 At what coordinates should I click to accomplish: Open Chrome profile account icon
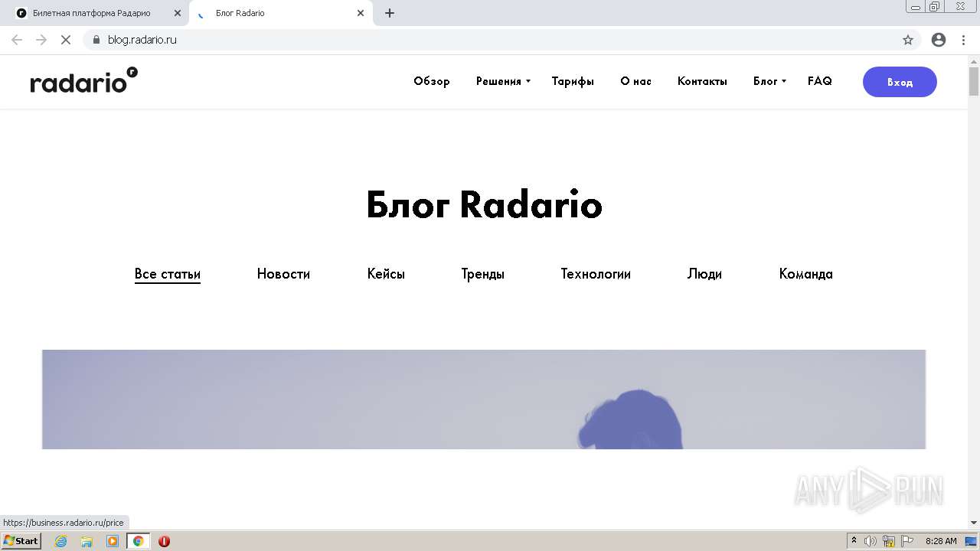939,40
